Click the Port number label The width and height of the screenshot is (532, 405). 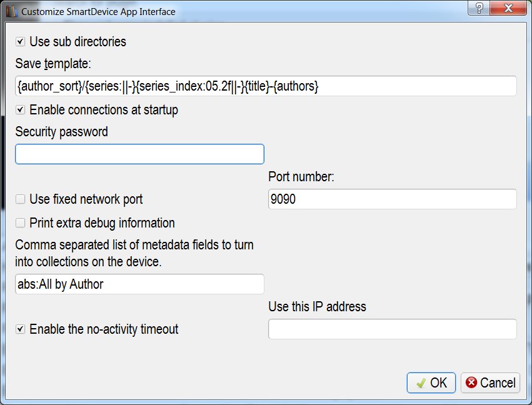point(301,177)
